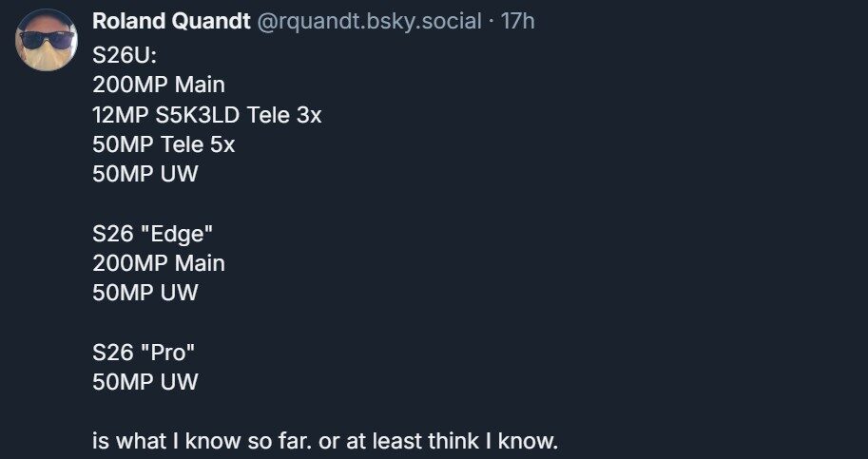This screenshot has height=459, width=868.
Task: Click the @rquandt.bsky.social handle
Action: tap(369, 22)
